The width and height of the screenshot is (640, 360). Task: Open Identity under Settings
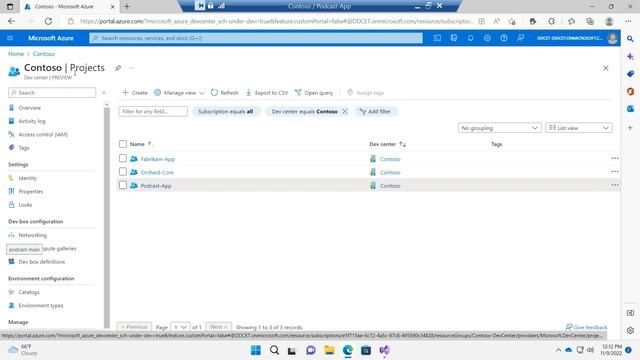pyautogui.click(x=27, y=178)
